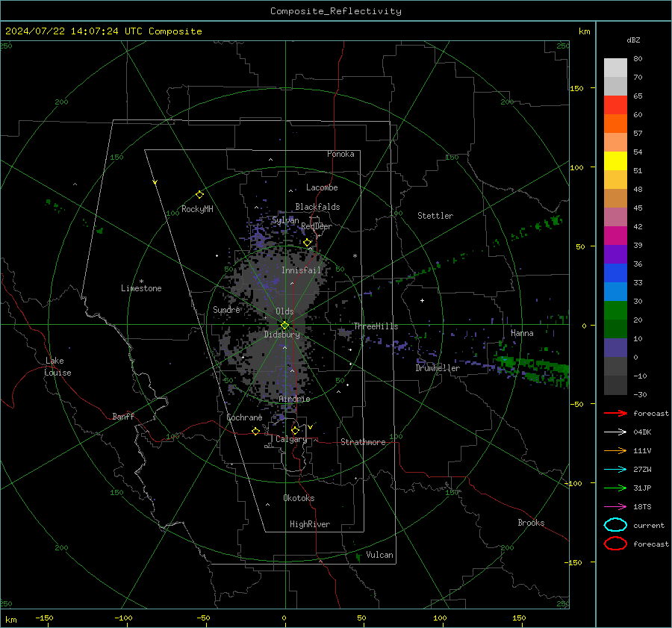This screenshot has height=628, width=672.
Task: Click the Didsbury label
Action: [281, 335]
